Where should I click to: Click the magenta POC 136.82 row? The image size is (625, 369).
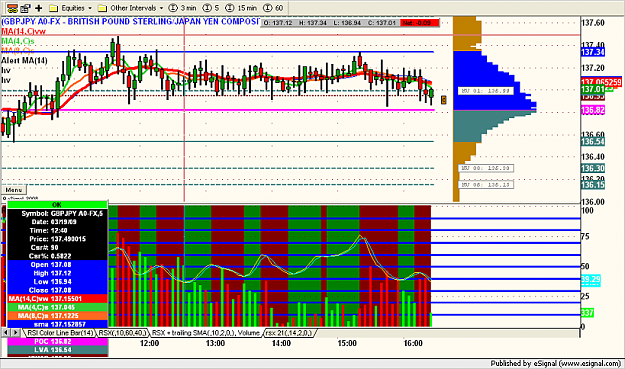57,342
